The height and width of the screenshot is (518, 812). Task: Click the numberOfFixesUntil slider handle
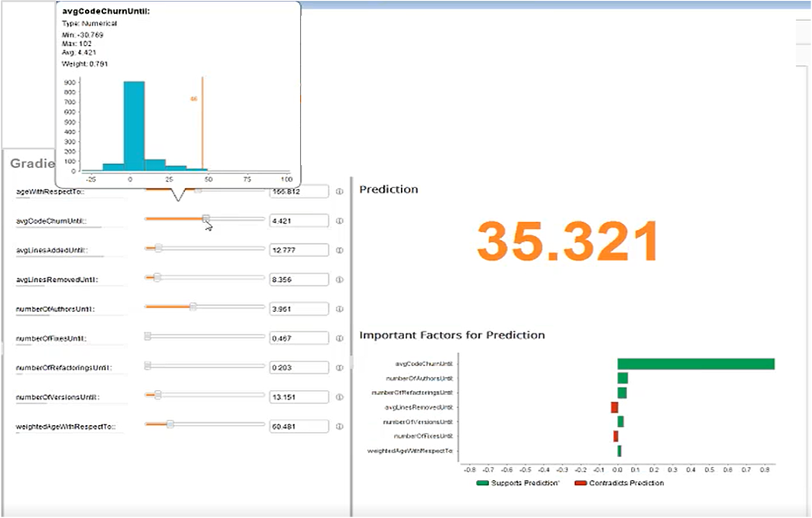coord(148,336)
